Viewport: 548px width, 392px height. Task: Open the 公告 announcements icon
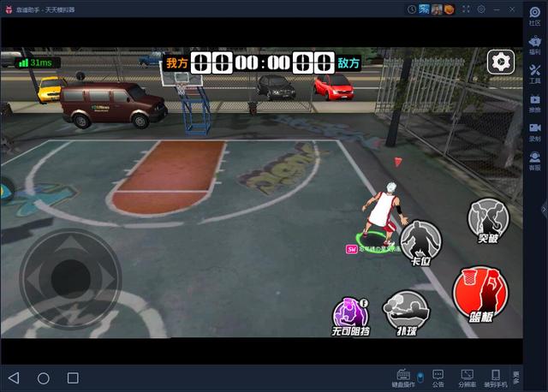[438, 378]
